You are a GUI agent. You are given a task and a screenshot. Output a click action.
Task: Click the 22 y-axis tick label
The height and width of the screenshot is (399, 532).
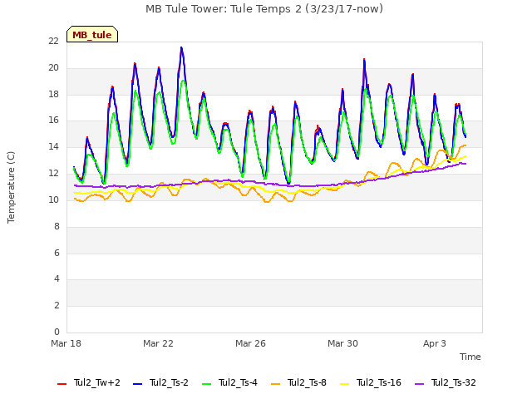[x=53, y=41]
